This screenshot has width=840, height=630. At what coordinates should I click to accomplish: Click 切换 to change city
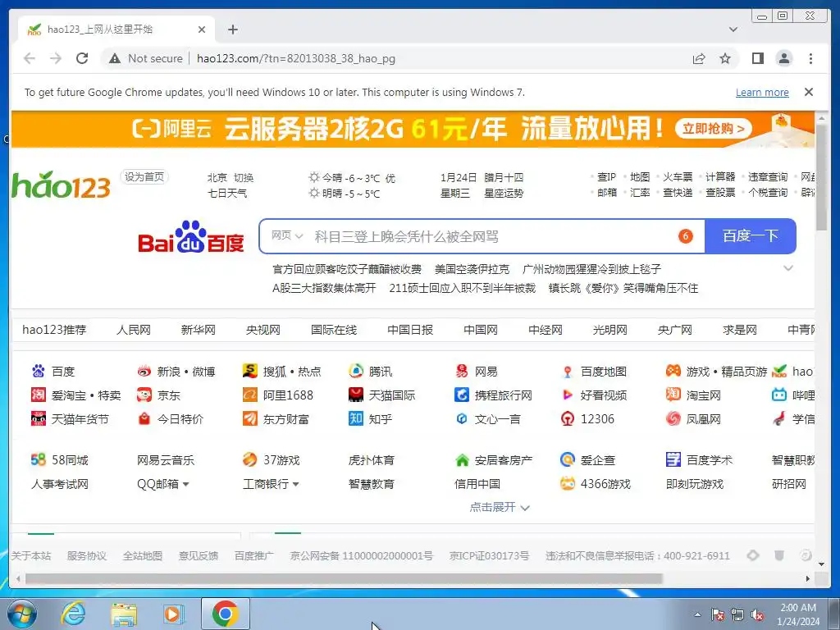244,177
